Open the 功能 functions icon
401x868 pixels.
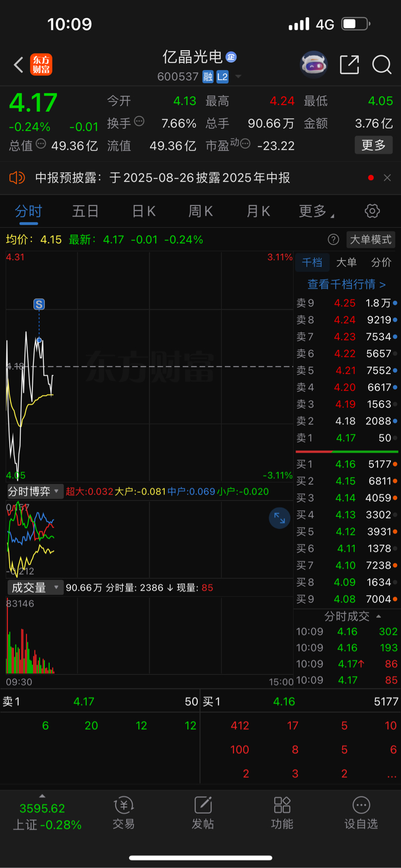[x=282, y=813]
